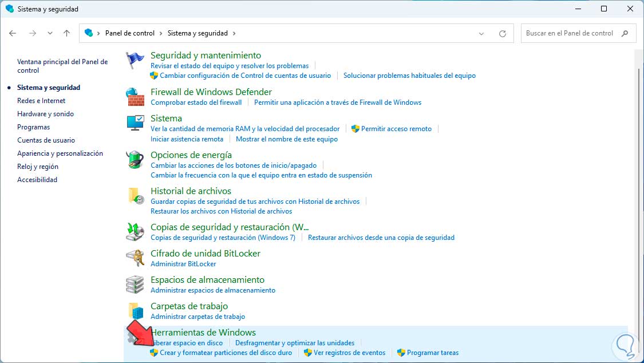Open the Seguridad y mantenimiento flag icon
Image resolution: width=644 pixels, height=363 pixels.
pos(135,61)
